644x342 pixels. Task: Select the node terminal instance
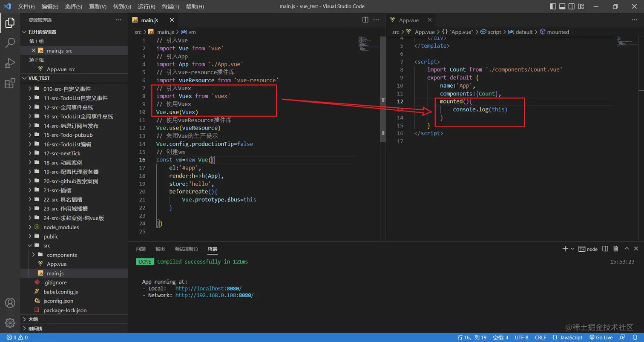(x=588, y=249)
